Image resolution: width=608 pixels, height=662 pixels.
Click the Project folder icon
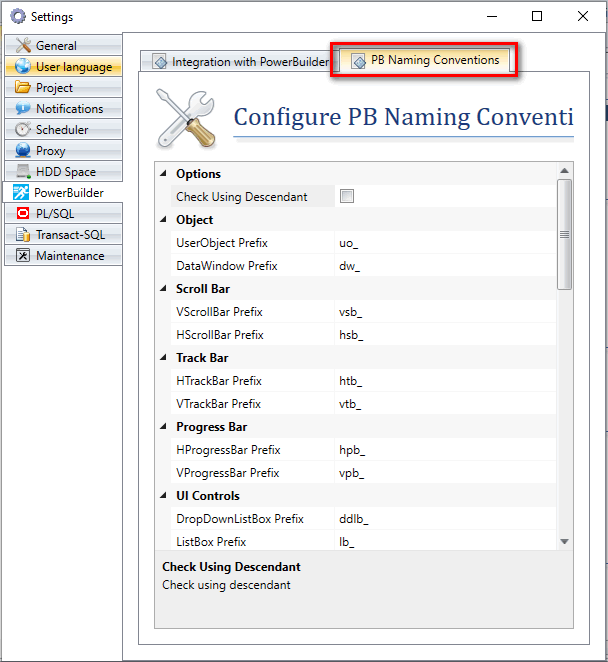tap(23, 87)
